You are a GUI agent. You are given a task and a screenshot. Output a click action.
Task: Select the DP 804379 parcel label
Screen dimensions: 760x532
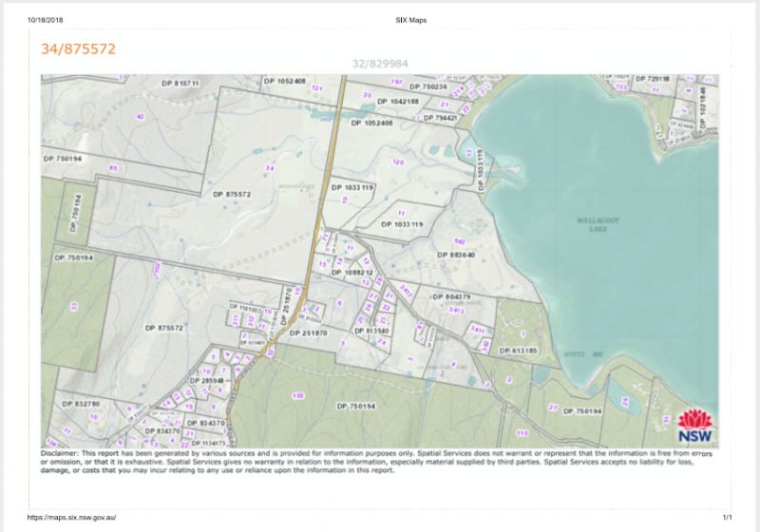(452, 297)
